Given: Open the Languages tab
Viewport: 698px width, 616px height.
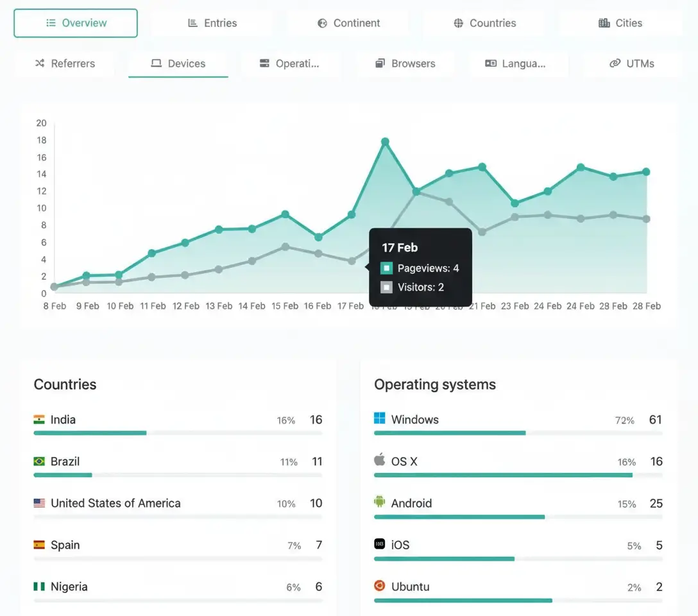Looking at the screenshot, I should click(x=519, y=64).
